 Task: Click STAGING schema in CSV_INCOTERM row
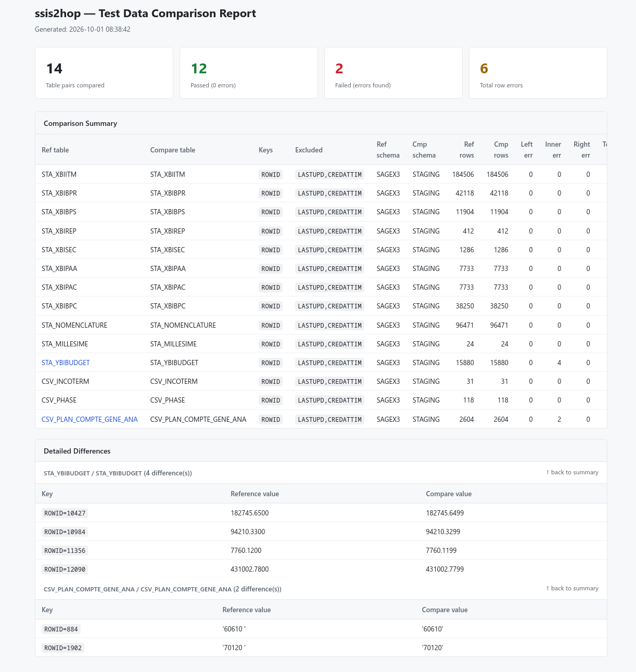[x=426, y=381]
